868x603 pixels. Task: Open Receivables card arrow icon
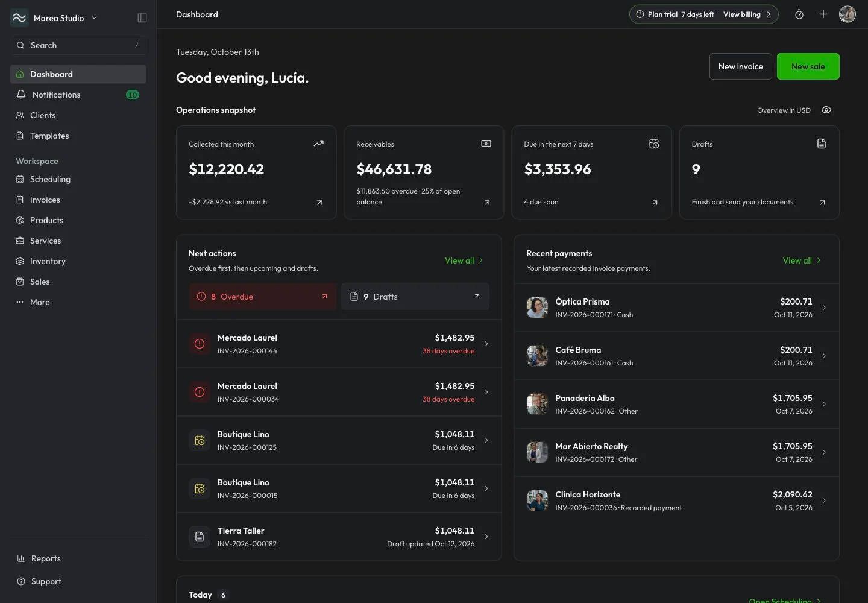(487, 203)
